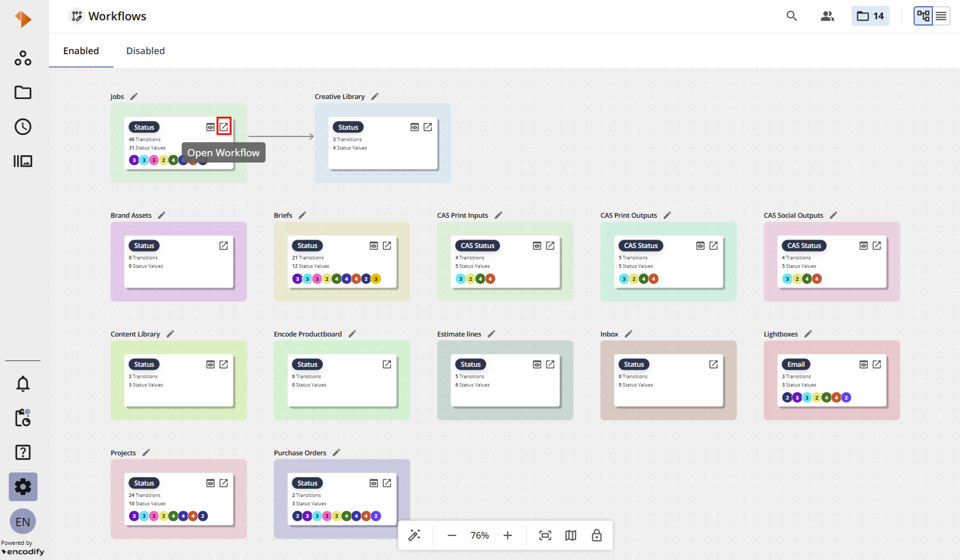Click the eye preview icon on the Lightboxes card
Viewport: 960px width, 560px height.
coord(864,365)
